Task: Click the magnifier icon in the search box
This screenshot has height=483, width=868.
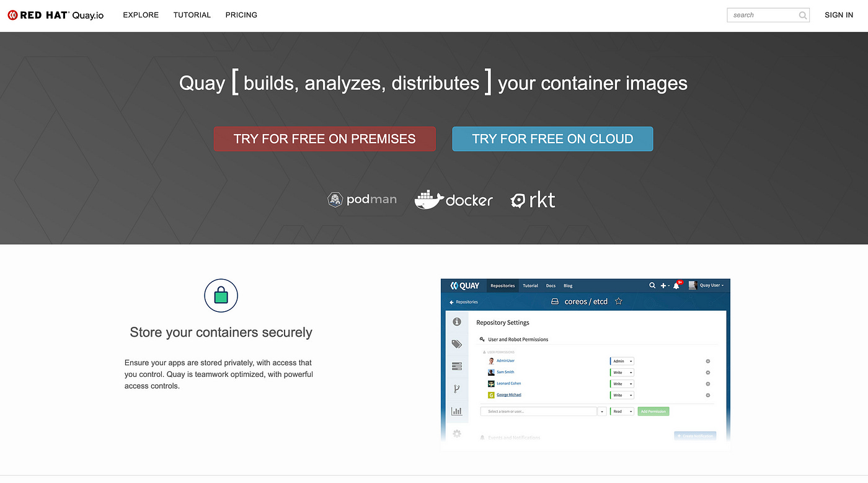Action: pyautogui.click(x=803, y=15)
